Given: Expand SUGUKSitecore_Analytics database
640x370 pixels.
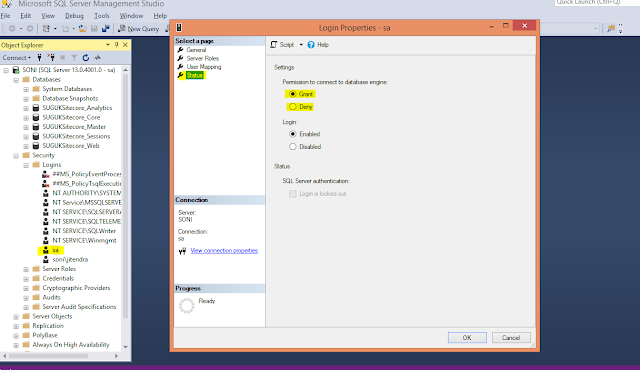Looking at the screenshot, I should click(x=26, y=109).
